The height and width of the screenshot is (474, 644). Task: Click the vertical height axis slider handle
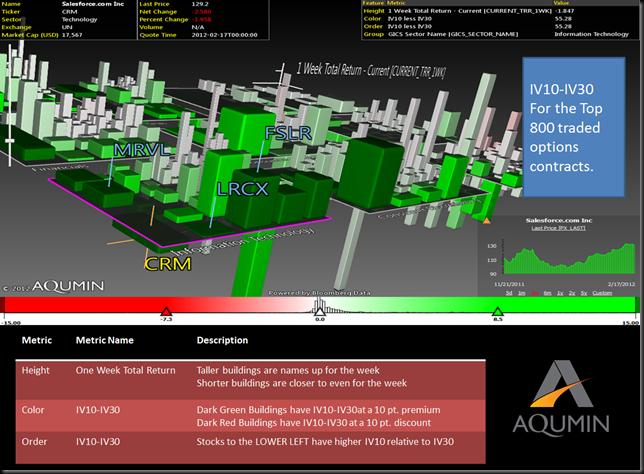point(9,141)
